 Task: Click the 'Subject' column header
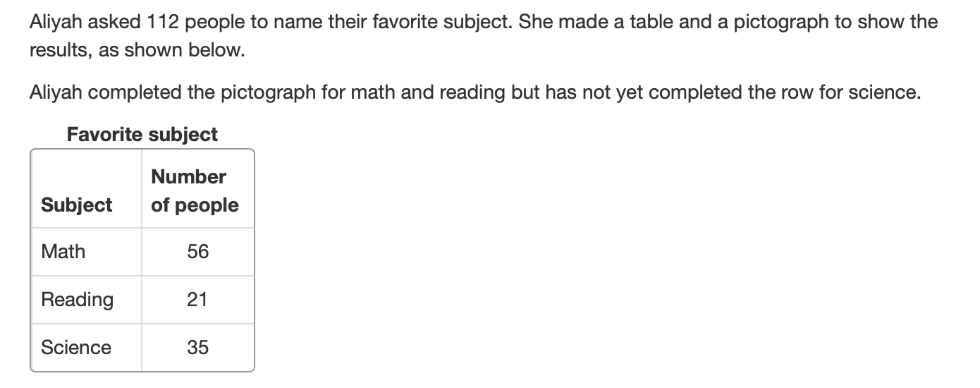tap(76, 205)
